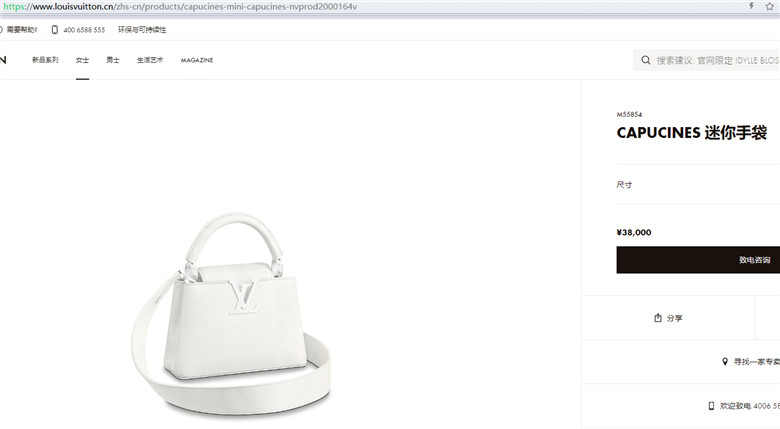Open the MAGAZINE menu
The height and width of the screenshot is (429, 780).
click(x=197, y=60)
